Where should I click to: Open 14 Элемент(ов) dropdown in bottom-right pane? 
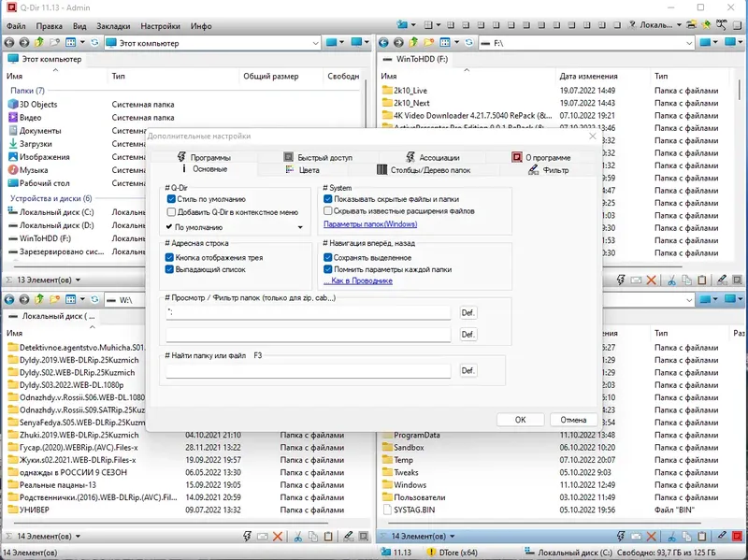click(x=453, y=536)
